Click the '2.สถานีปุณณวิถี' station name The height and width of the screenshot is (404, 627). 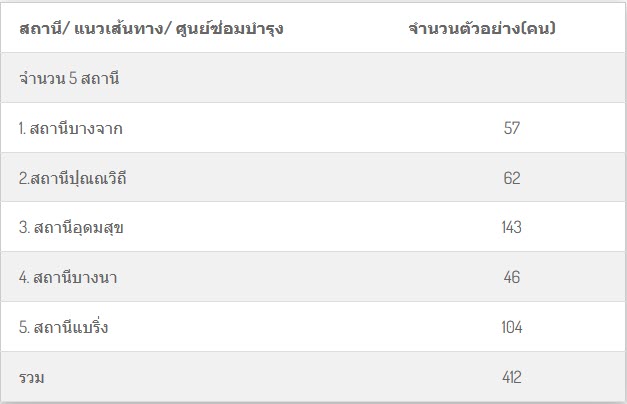[72, 178]
